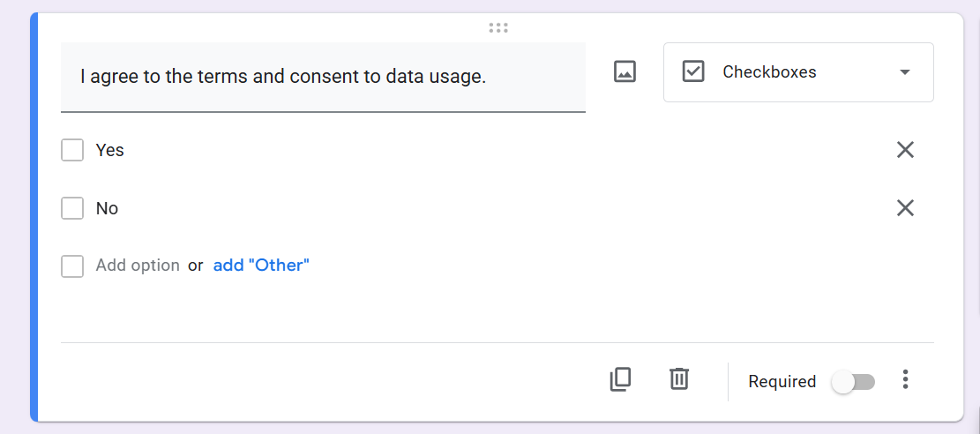Image resolution: width=980 pixels, height=434 pixels.
Task: Delete the question using the trash icon
Action: tap(678, 379)
